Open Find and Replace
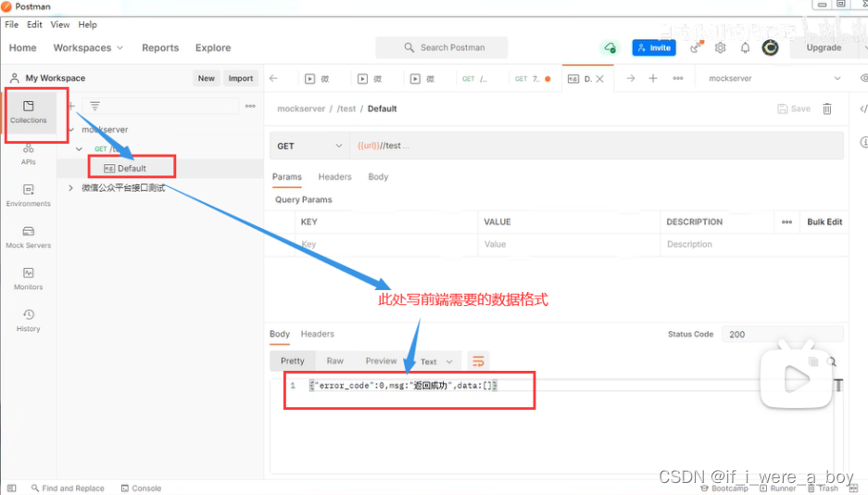This screenshot has width=868, height=495. [x=68, y=488]
